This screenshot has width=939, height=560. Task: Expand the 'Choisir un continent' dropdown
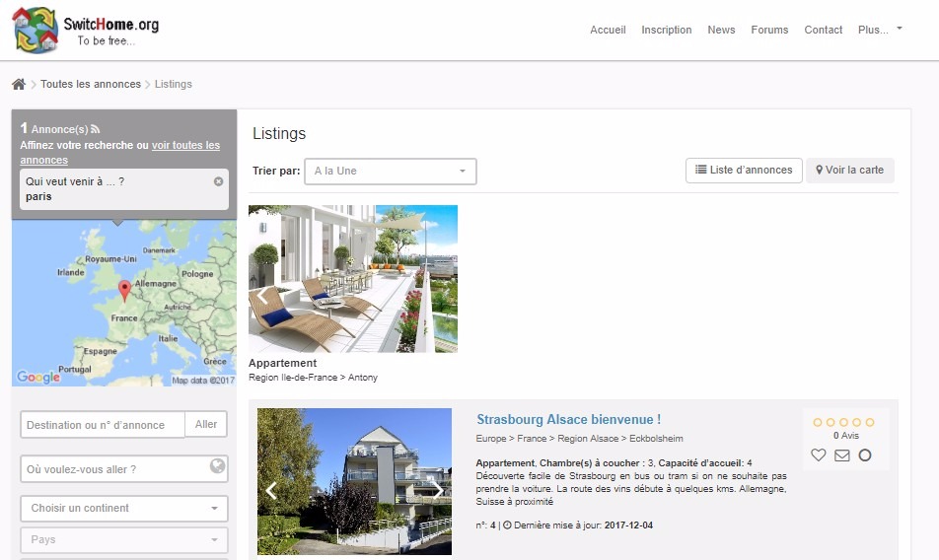click(x=123, y=509)
